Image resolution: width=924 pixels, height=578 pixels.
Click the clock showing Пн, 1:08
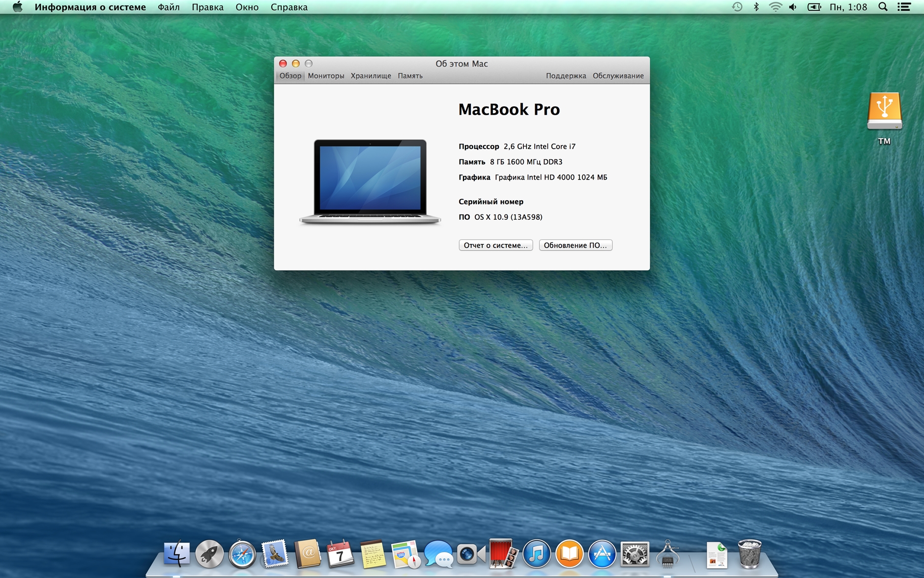coord(848,7)
